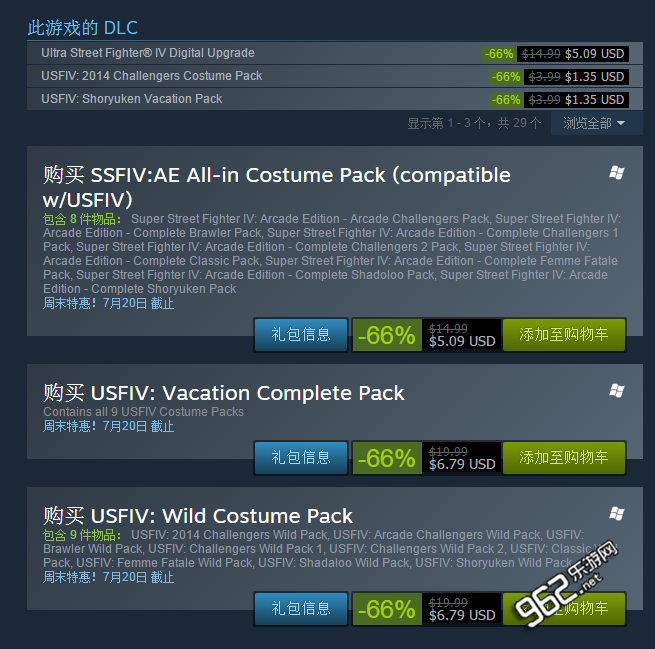Viewport: 655px width, 649px height.
Task: Click $5.09 USD price of Digital Upgrade
Action: (594, 54)
